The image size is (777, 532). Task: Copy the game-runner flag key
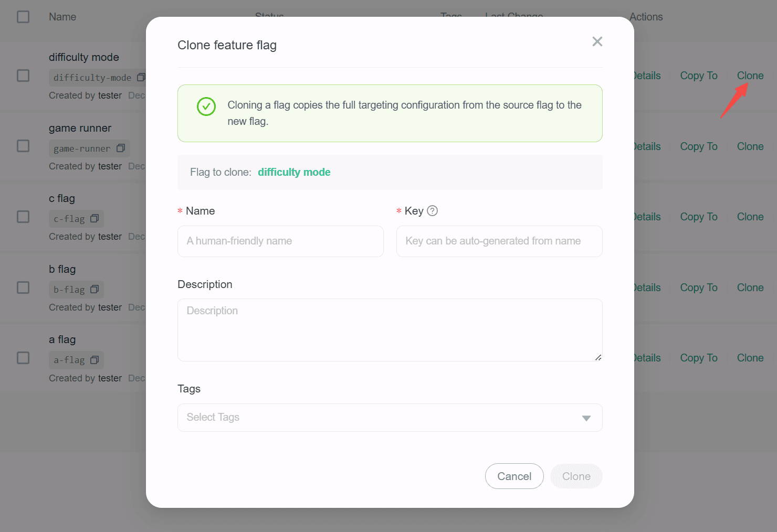[122, 148]
